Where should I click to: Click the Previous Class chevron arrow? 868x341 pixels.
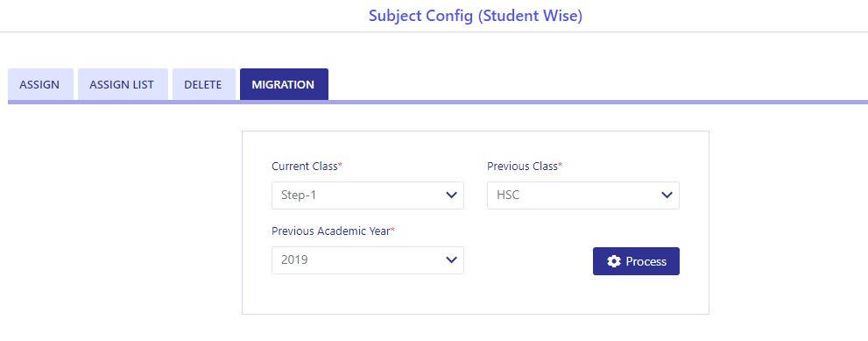(667, 195)
